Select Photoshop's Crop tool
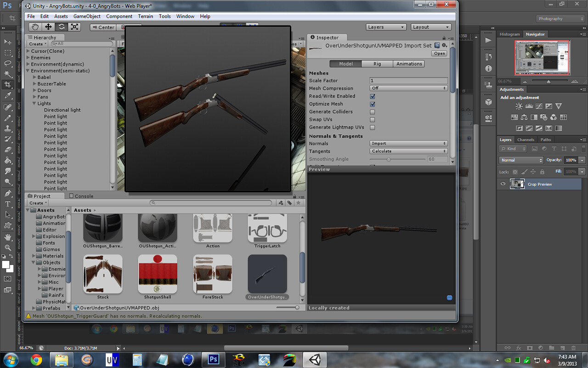The height and width of the screenshot is (368, 588). [x=8, y=85]
